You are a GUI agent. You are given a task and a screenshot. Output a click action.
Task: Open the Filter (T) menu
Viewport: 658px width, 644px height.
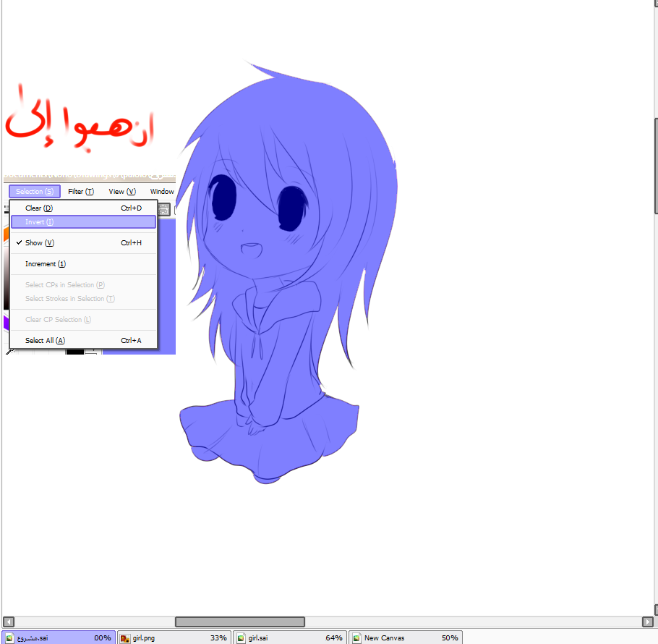(x=81, y=192)
